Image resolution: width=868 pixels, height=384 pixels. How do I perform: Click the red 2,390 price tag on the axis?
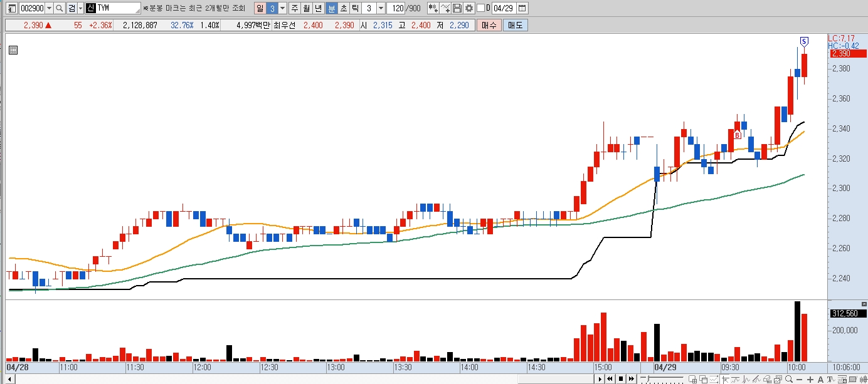[x=848, y=53]
